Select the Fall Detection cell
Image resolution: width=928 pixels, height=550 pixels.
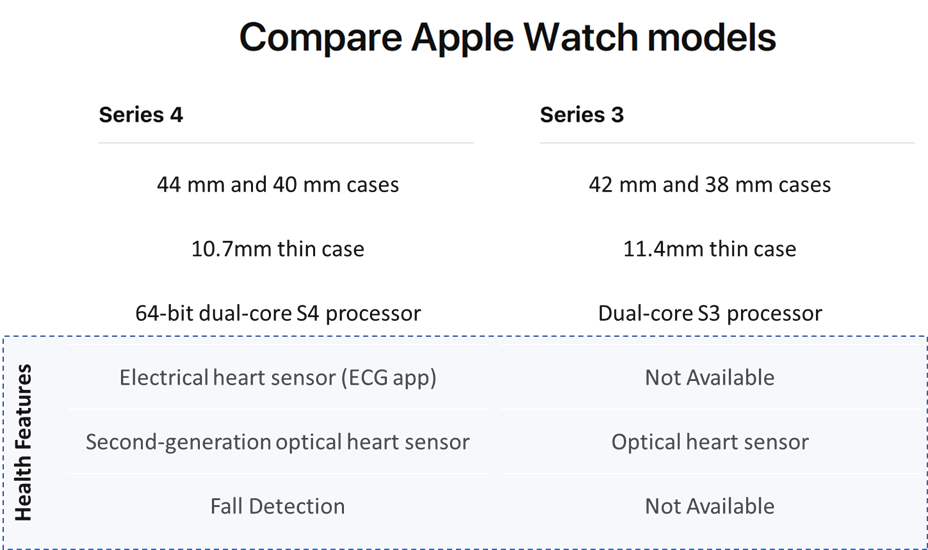point(278,506)
